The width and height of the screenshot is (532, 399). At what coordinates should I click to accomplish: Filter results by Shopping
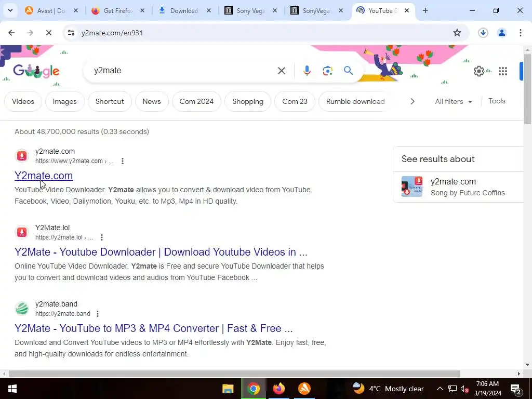coord(248,101)
